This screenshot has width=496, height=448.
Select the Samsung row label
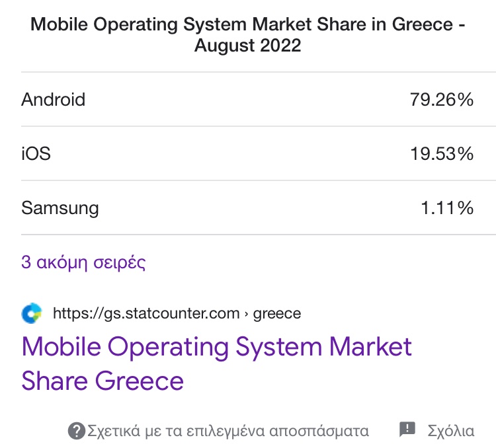point(60,208)
